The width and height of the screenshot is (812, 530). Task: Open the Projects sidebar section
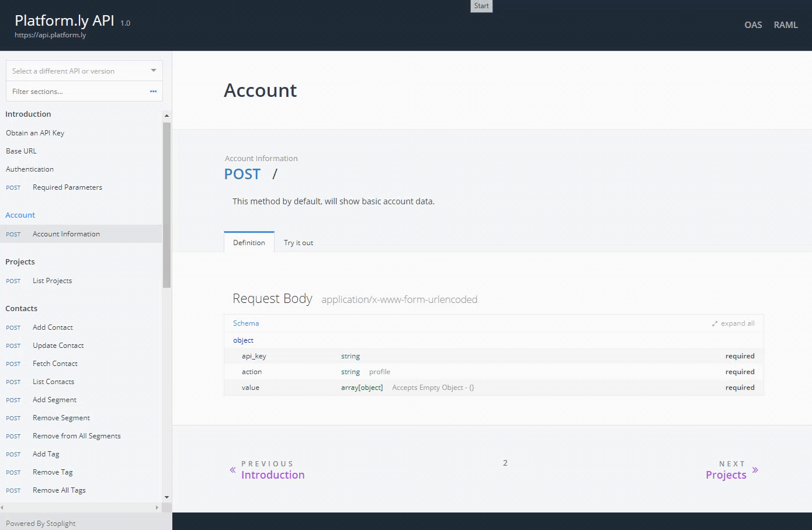[x=20, y=261]
